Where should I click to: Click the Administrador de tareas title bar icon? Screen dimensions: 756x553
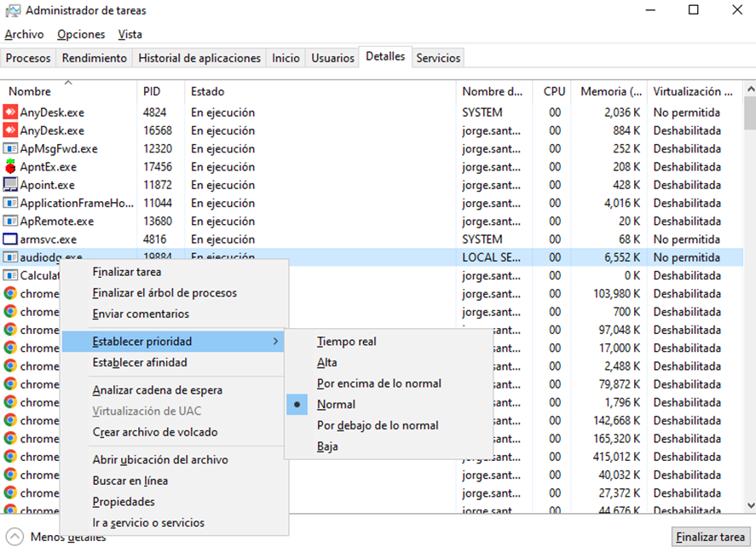[13, 10]
